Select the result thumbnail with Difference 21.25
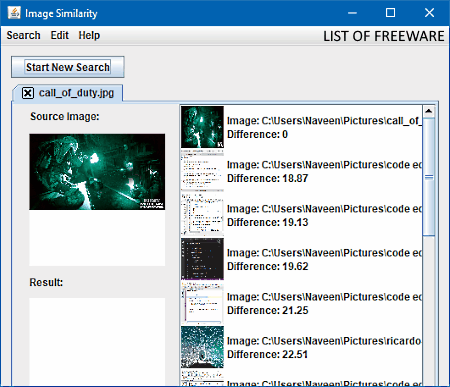The height and width of the screenshot is (387, 450). coord(202,303)
